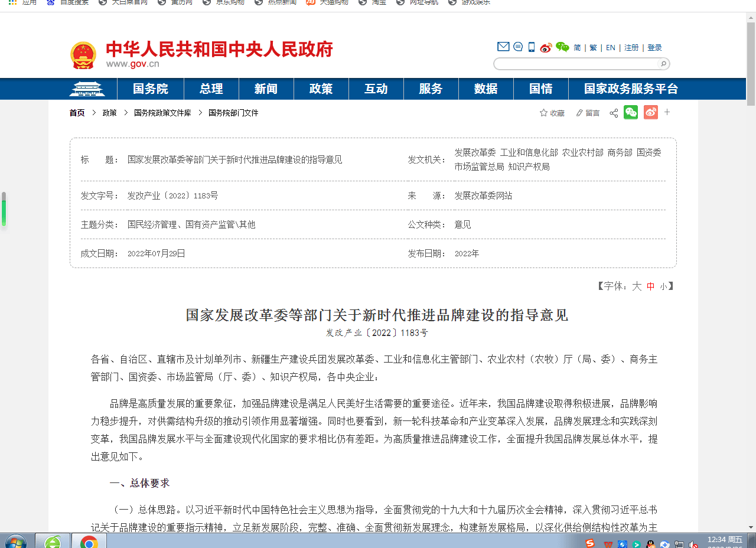Click the section heading 一、总体要求

139,483
